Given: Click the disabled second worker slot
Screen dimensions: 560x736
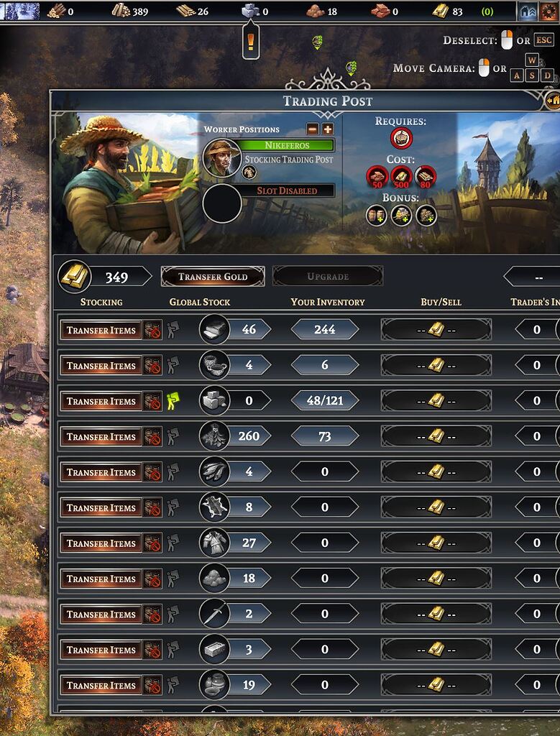Looking at the screenshot, I should click(221, 203).
